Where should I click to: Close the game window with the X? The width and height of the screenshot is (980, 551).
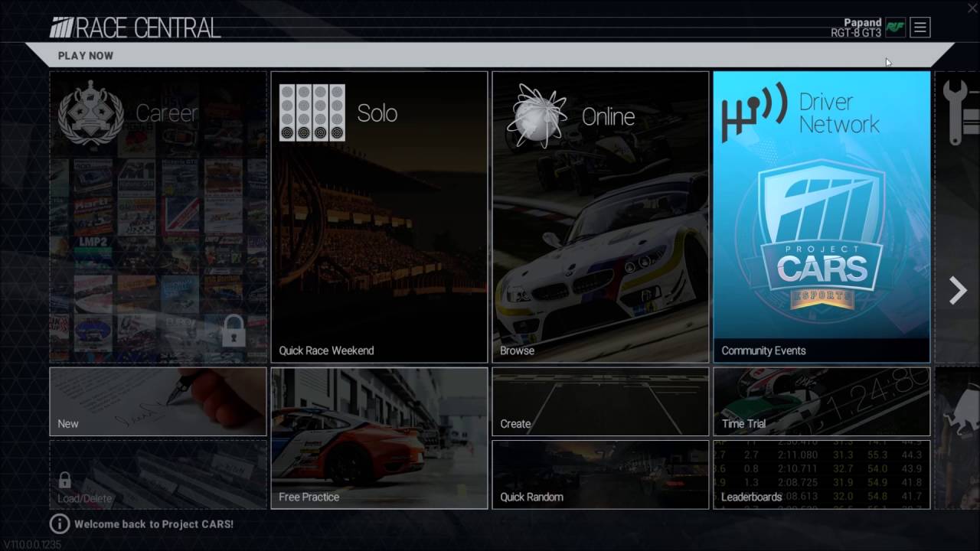coord(972,8)
